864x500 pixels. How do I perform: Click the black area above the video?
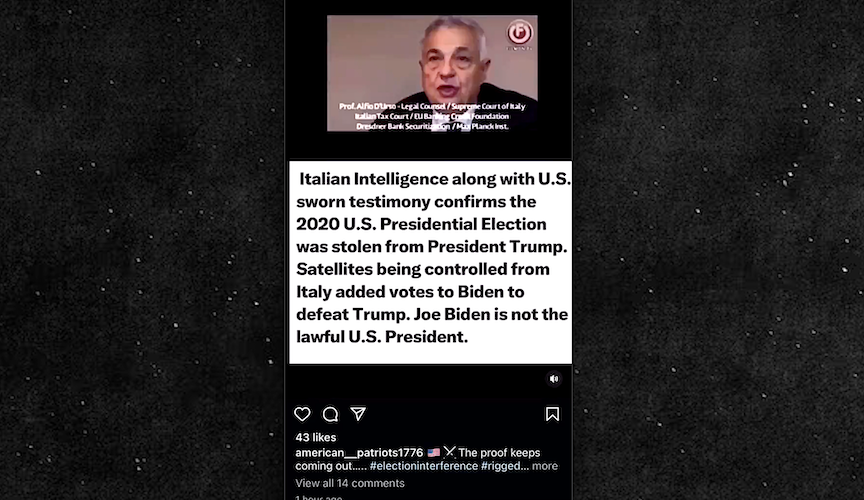point(428,7)
